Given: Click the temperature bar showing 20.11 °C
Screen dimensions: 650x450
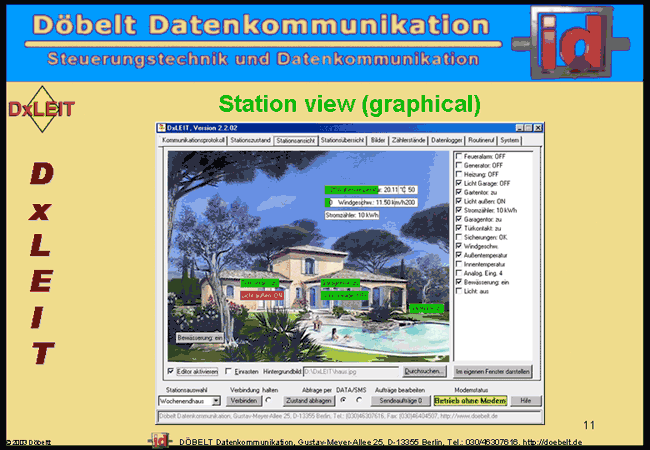Looking at the screenshot, I should pyautogui.click(x=371, y=190).
